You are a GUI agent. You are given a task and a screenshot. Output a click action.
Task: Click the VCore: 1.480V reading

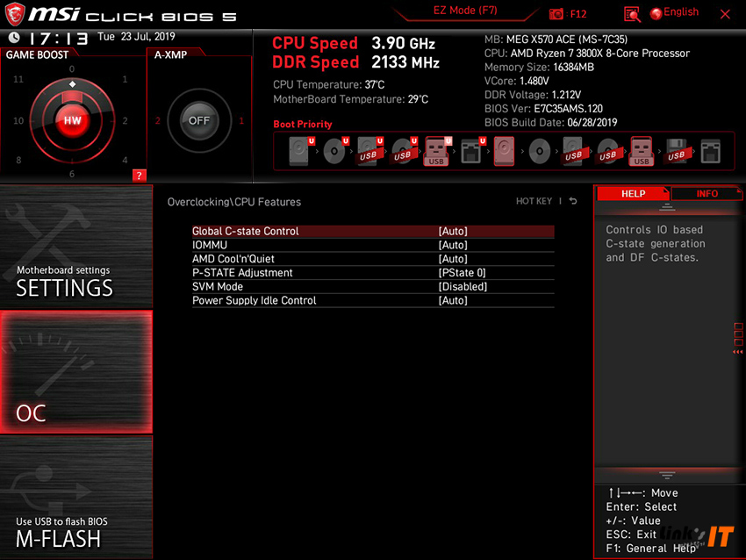517,81
